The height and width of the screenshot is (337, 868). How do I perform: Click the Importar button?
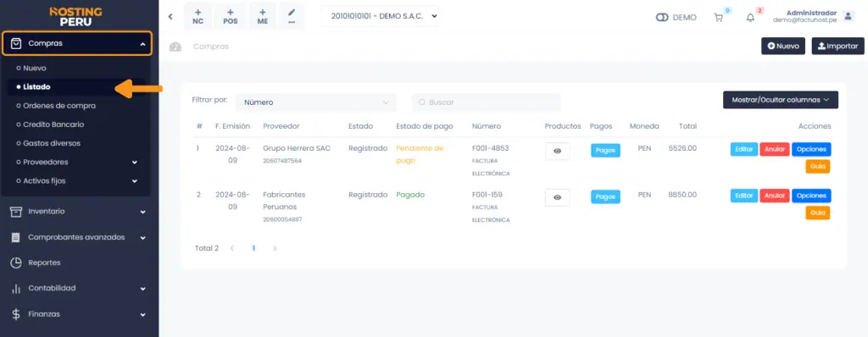[837, 46]
